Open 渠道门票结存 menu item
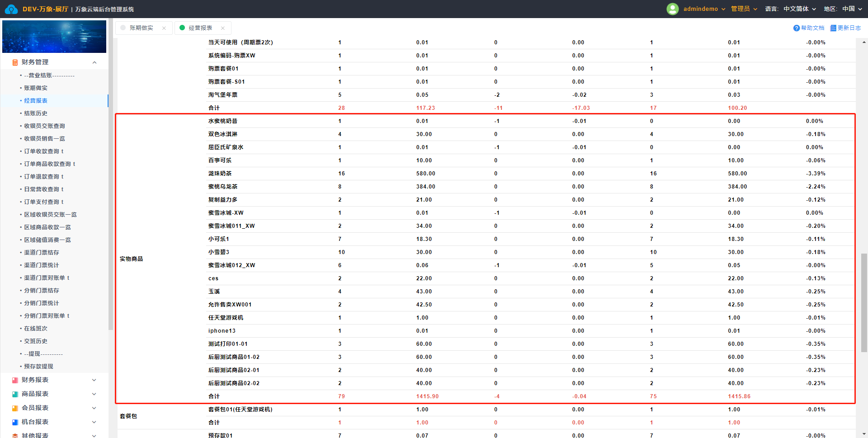 point(42,253)
